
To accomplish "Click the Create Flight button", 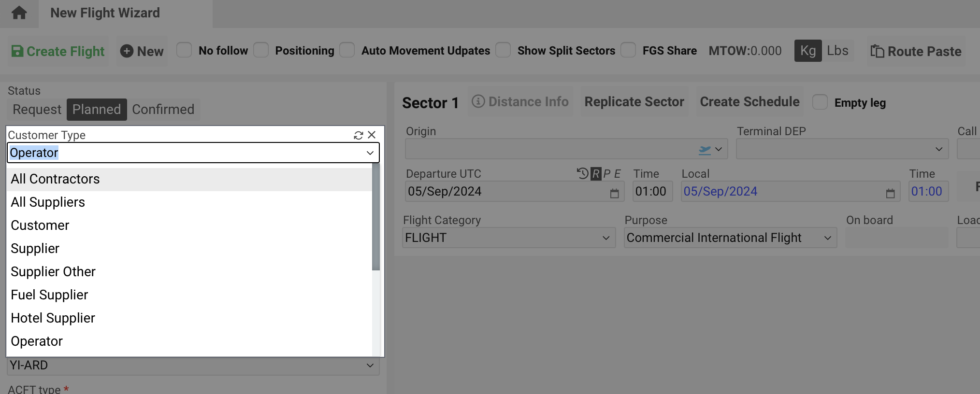I will pos(58,52).
